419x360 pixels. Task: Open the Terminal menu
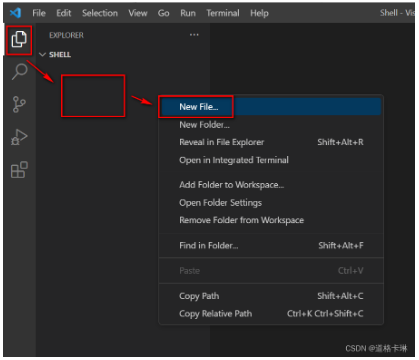(223, 13)
